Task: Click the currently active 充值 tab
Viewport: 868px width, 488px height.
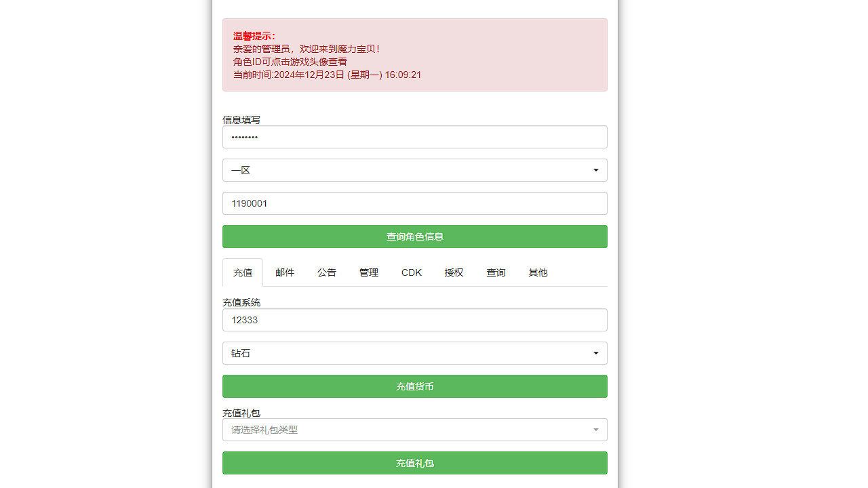Action: coord(243,272)
